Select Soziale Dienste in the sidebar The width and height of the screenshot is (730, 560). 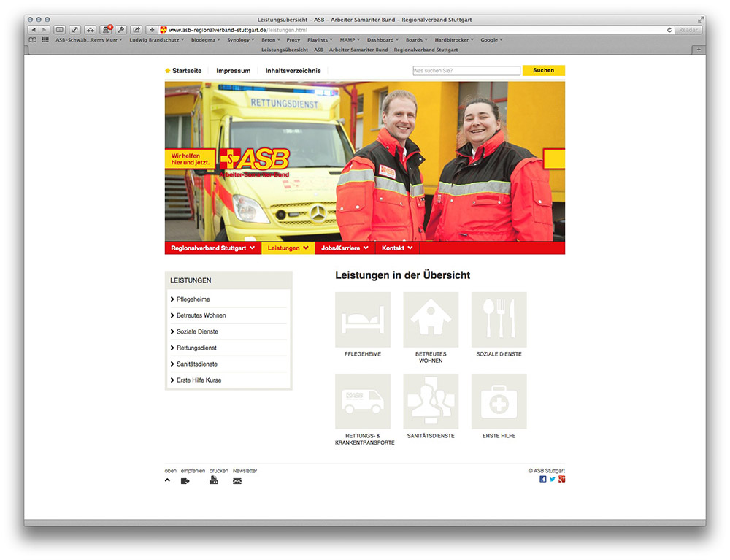point(228,332)
